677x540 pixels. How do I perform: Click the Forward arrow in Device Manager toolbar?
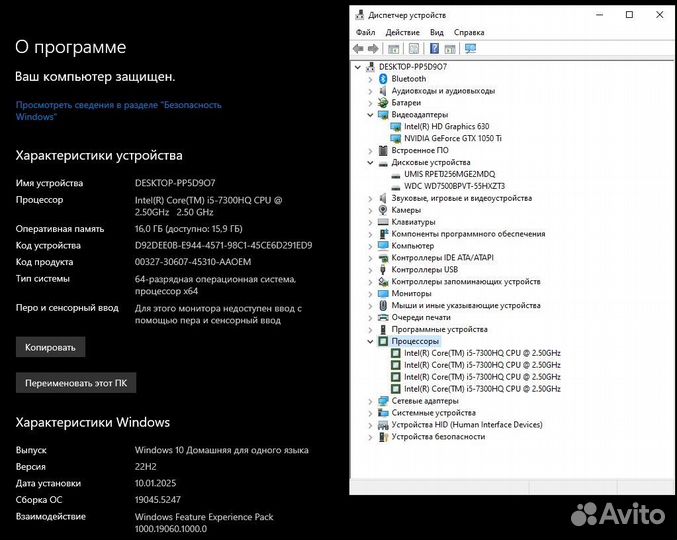(x=373, y=49)
